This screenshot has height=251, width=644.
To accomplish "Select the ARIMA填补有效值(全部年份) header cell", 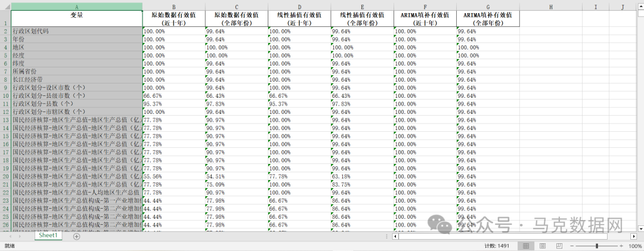I will pos(488,18).
